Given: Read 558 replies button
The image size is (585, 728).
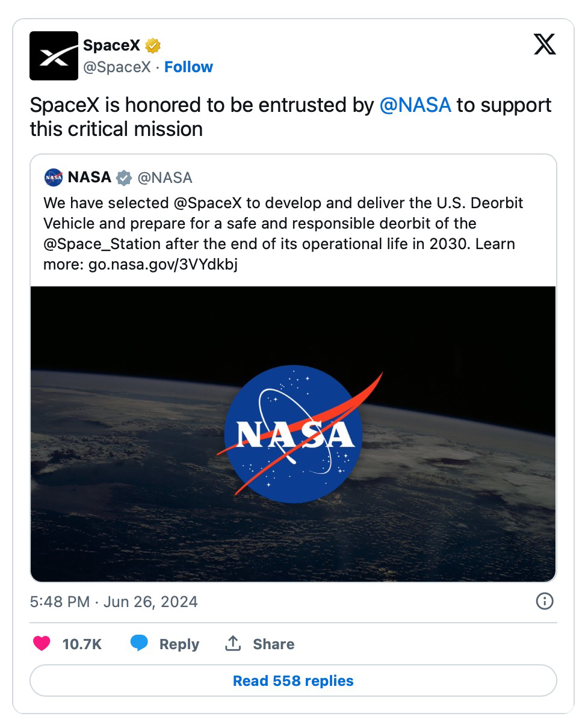Looking at the screenshot, I should pyautogui.click(x=293, y=680).
